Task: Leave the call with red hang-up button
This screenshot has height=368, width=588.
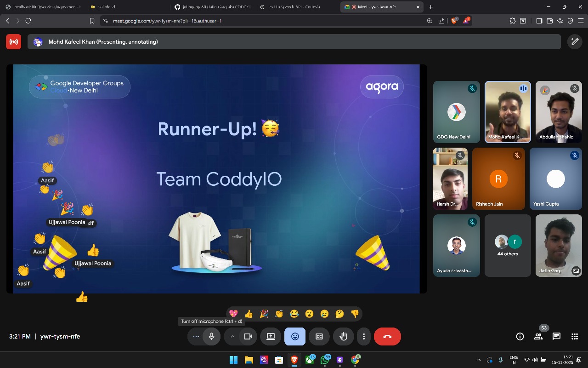Action: click(387, 336)
